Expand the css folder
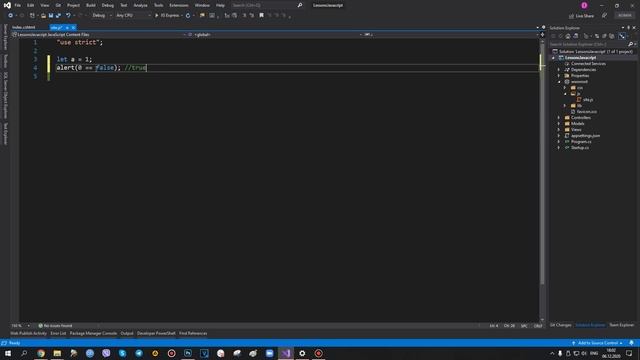 (x=565, y=88)
